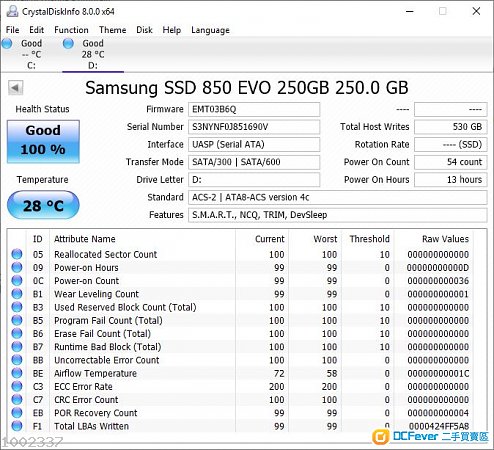494x450 pixels.
Task: Select the Wear Leveling Count row name
Action: pyautogui.click(x=96, y=294)
